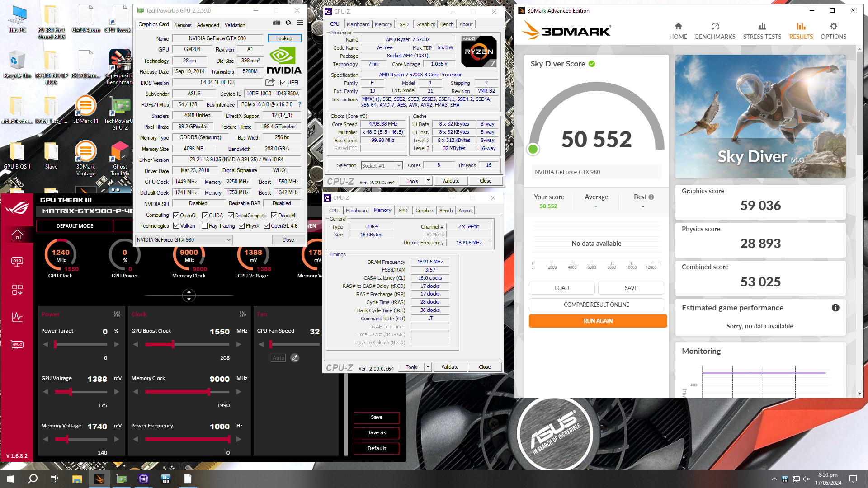
Task: Click the Bus Interface question mark icon
Action: 299,104
